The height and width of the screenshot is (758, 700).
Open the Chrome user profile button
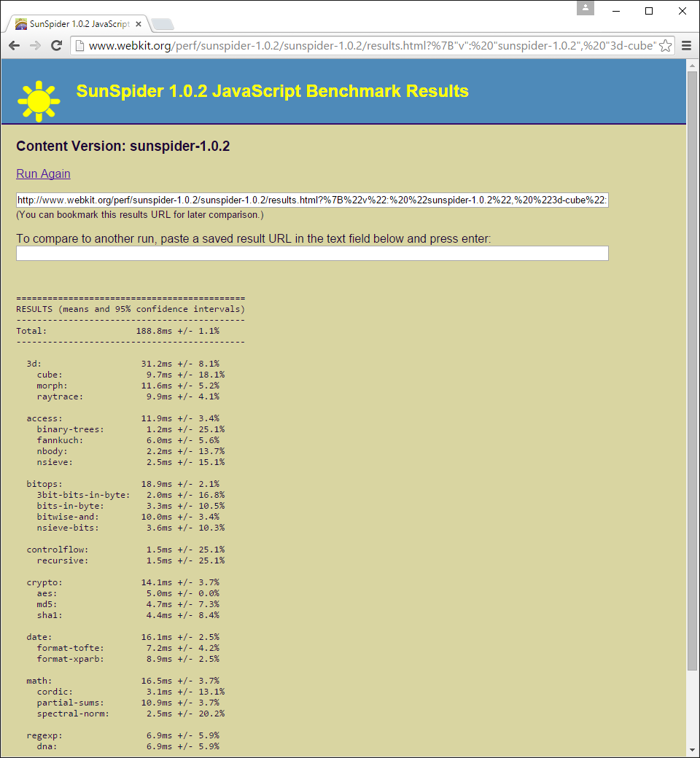pos(585,8)
